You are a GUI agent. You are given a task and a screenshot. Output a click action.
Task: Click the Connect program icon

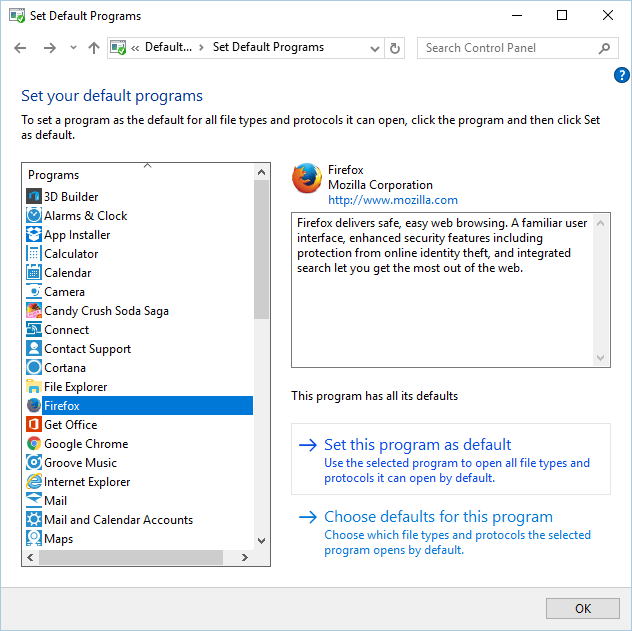click(x=34, y=329)
